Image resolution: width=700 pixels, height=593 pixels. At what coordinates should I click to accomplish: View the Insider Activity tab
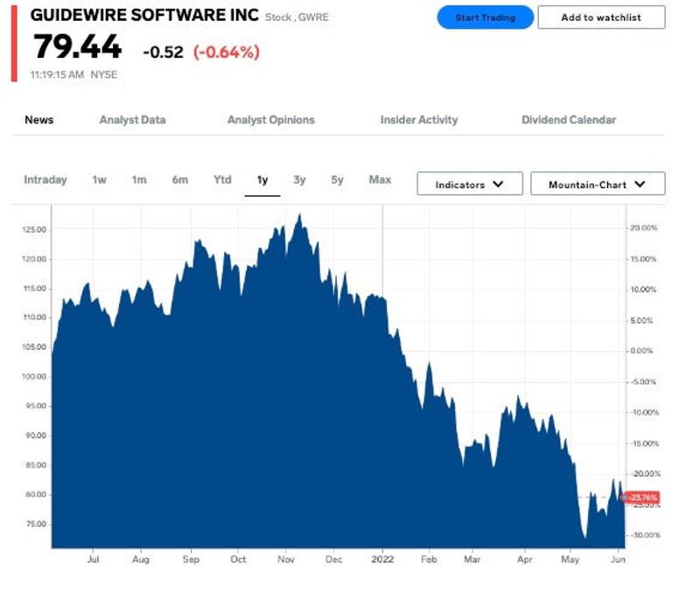pyautogui.click(x=418, y=120)
